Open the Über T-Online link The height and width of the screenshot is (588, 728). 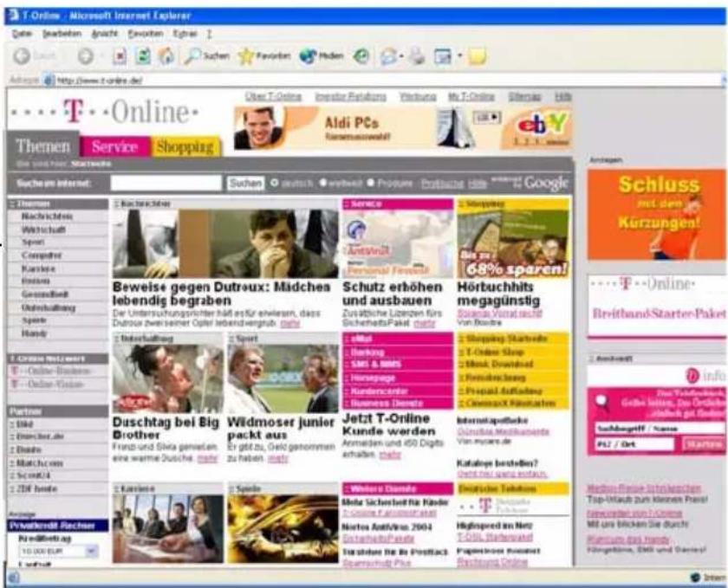click(274, 96)
